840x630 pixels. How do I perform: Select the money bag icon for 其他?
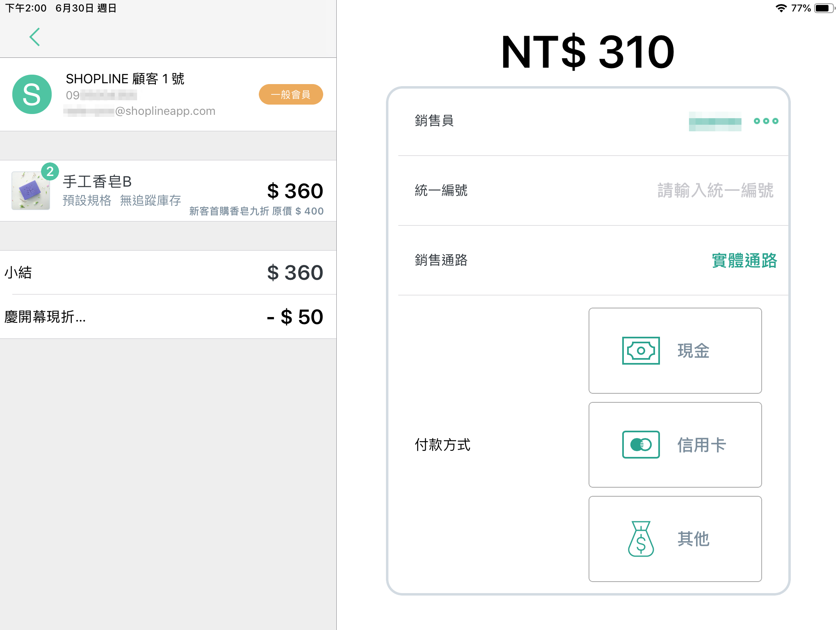pyautogui.click(x=641, y=539)
